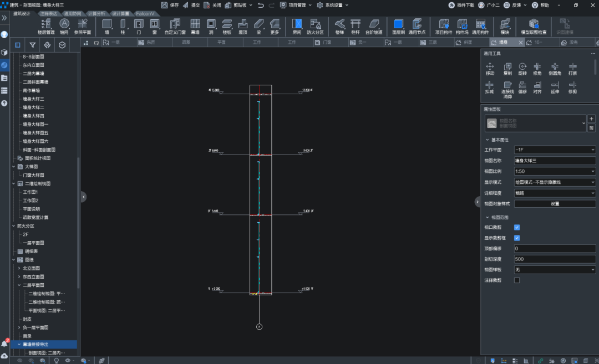
Task: Select the 打断 break tool
Action: (572, 69)
